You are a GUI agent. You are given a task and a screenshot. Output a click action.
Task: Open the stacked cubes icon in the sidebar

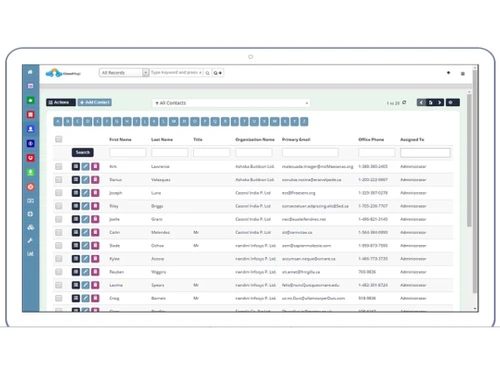coord(30,227)
